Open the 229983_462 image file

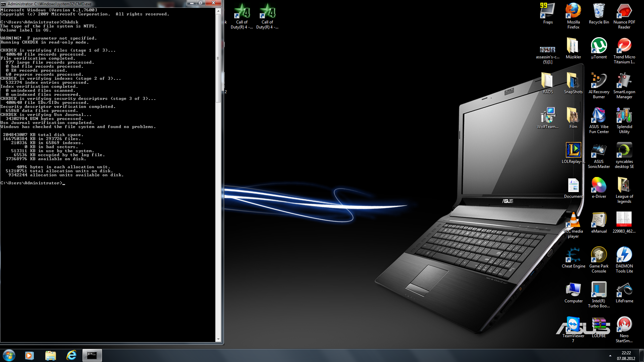(x=624, y=223)
